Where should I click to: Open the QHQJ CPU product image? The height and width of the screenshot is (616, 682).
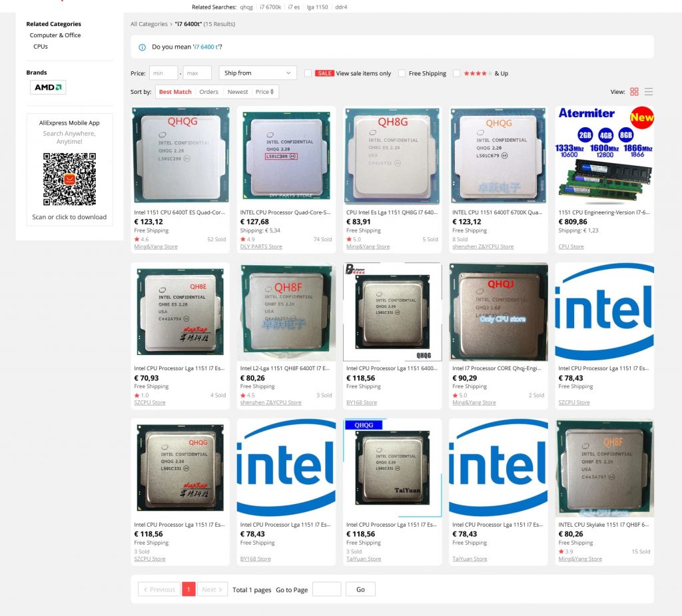[x=498, y=312]
